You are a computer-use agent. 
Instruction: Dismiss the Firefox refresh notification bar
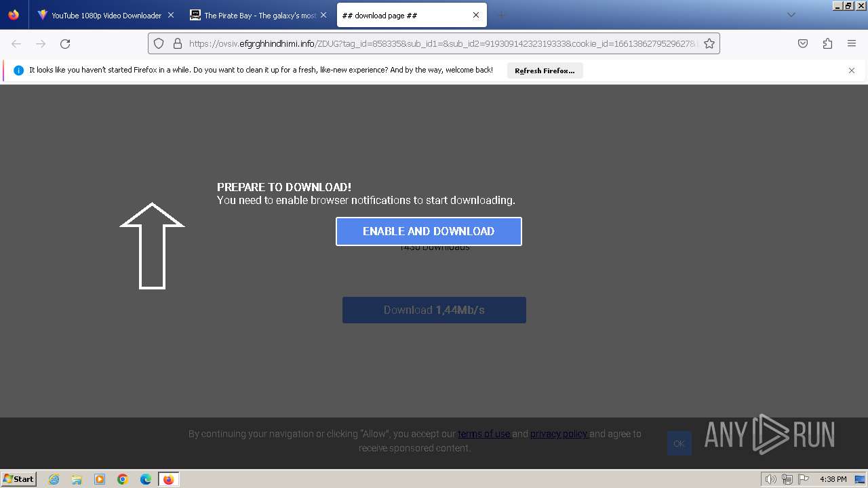[x=852, y=70]
